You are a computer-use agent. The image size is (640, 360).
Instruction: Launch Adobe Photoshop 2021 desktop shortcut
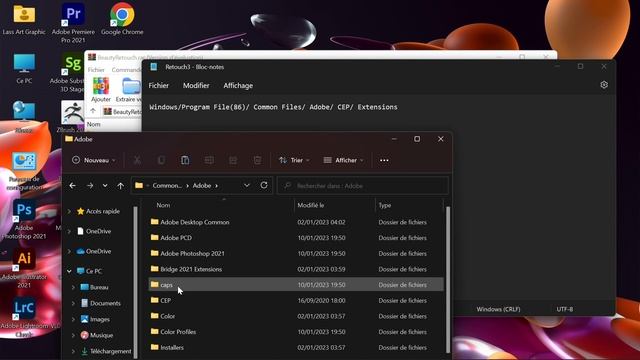[x=24, y=220]
